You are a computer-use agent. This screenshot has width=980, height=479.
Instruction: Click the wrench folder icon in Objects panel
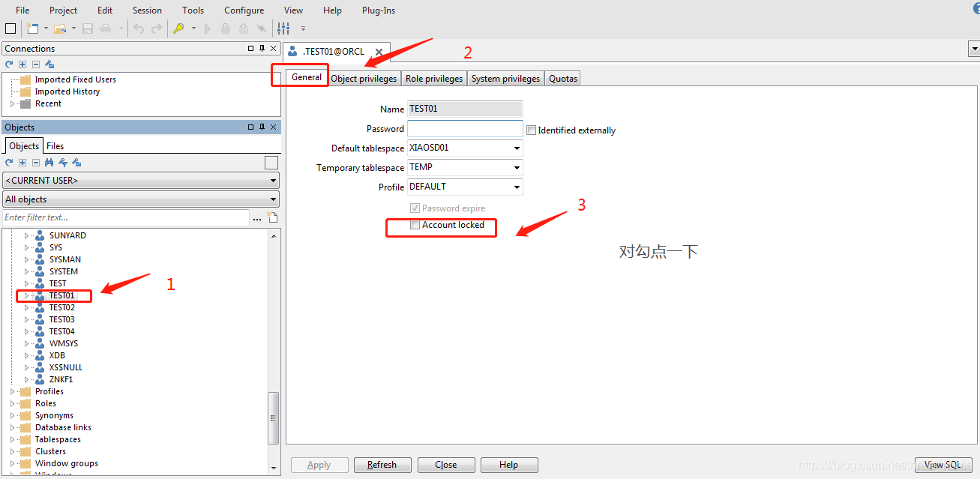[76, 163]
